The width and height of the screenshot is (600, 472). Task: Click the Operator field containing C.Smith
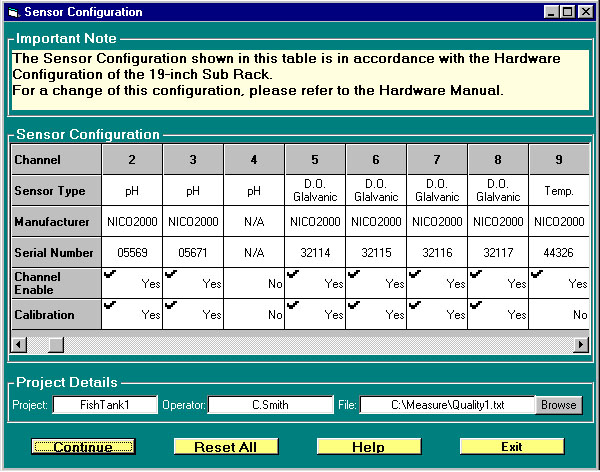pyautogui.click(x=270, y=405)
